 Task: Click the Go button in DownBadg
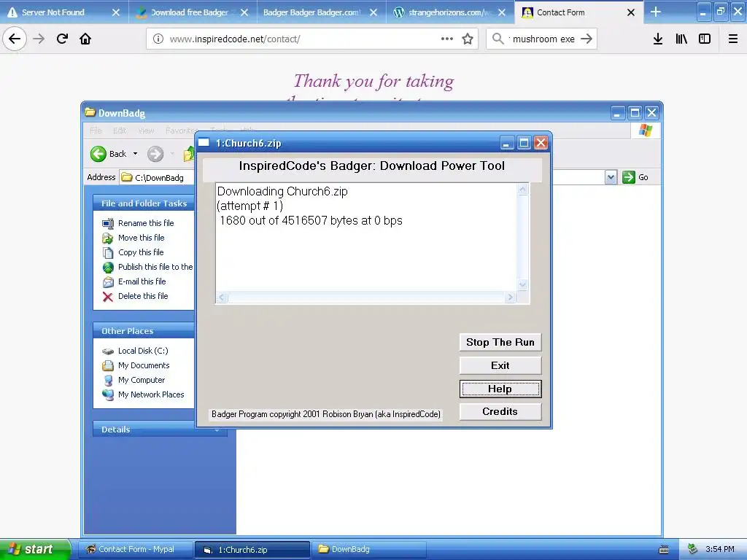point(635,177)
